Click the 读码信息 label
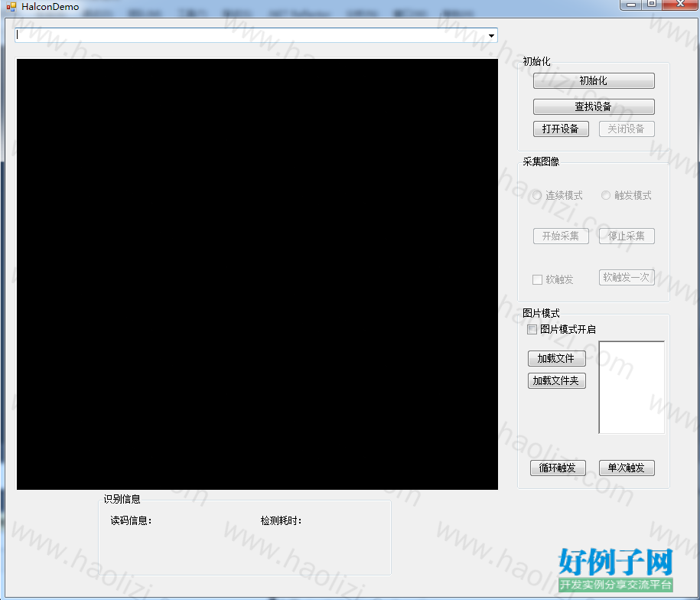Image resolution: width=700 pixels, height=600 pixels. coord(132,520)
